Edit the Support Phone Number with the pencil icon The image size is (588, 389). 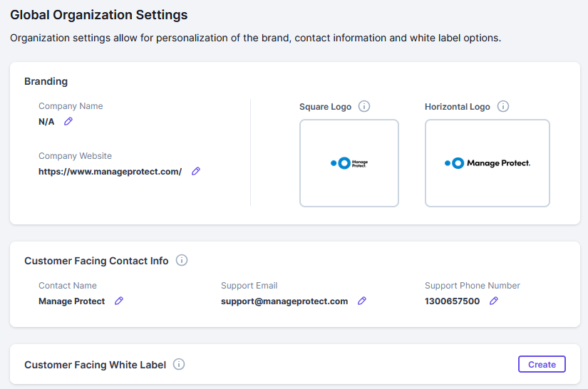pyautogui.click(x=494, y=301)
